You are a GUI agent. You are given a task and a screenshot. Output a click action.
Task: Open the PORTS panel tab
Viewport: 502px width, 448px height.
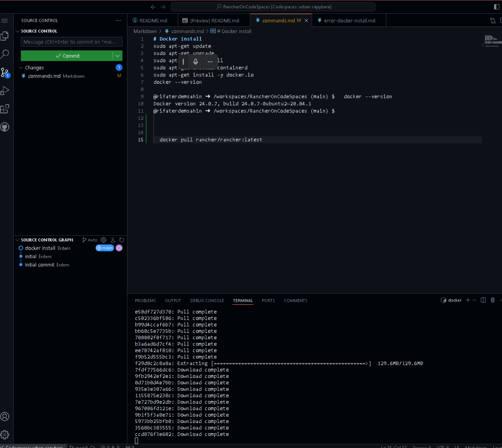pyautogui.click(x=268, y=300)
